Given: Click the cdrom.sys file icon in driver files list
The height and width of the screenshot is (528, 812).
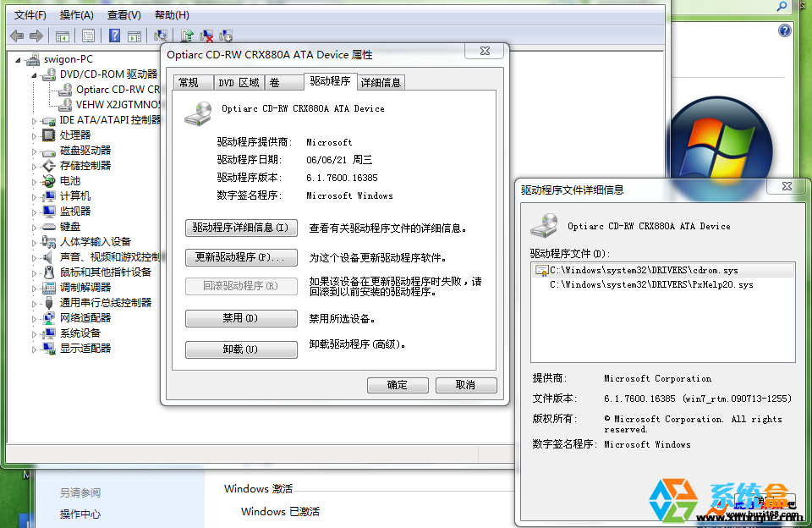Looking at the screenshot, I should point(541,271).
